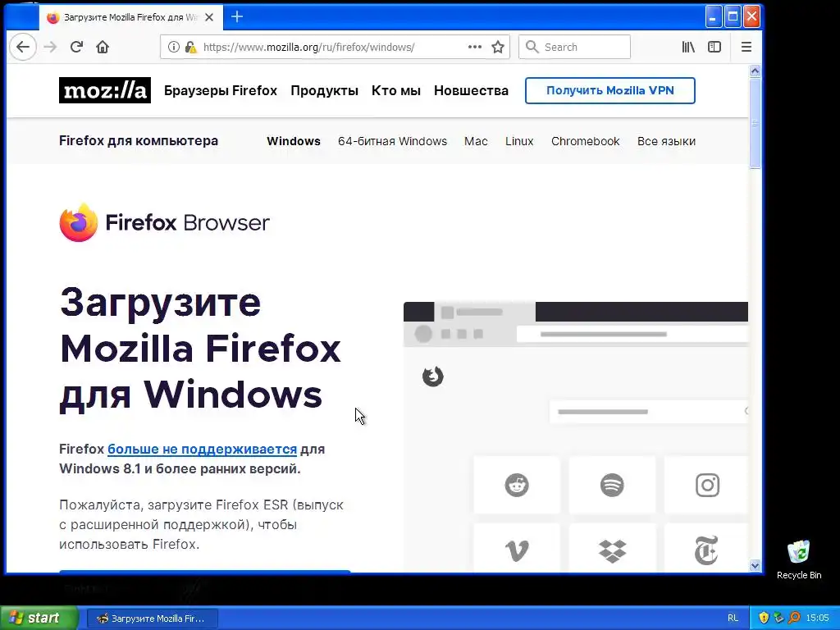Click Получить Mozilla VPN button

(610, 90)
